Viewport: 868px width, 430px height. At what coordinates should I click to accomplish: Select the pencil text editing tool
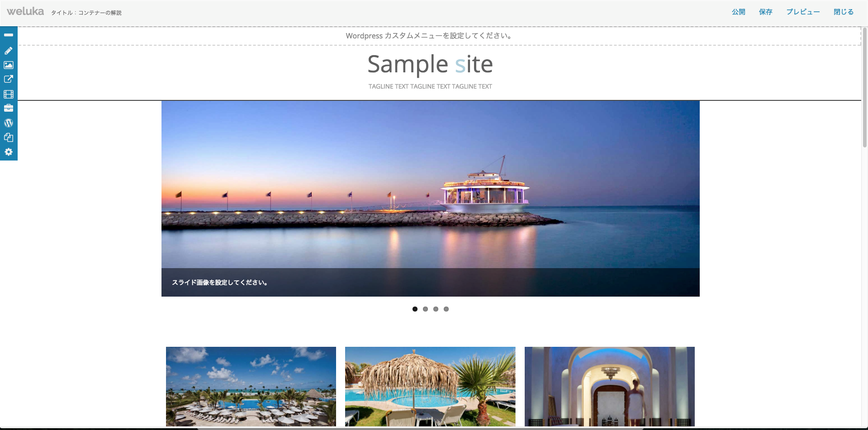point(9,51)
